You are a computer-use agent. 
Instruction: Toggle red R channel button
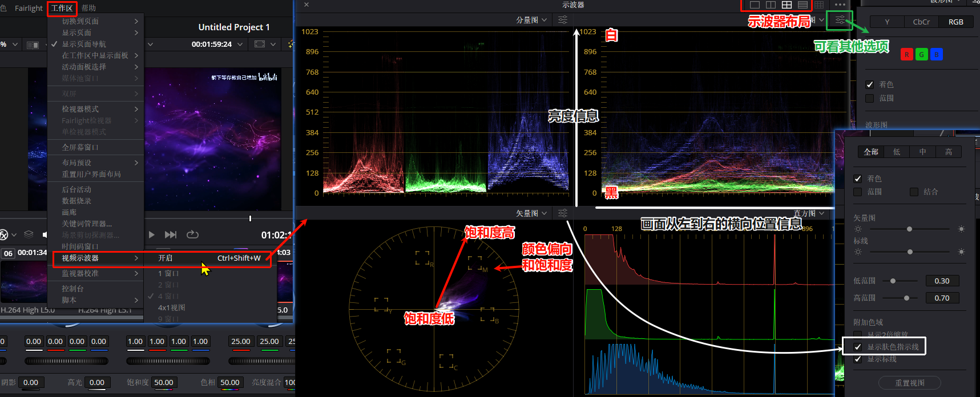click(x=906, y=54)
